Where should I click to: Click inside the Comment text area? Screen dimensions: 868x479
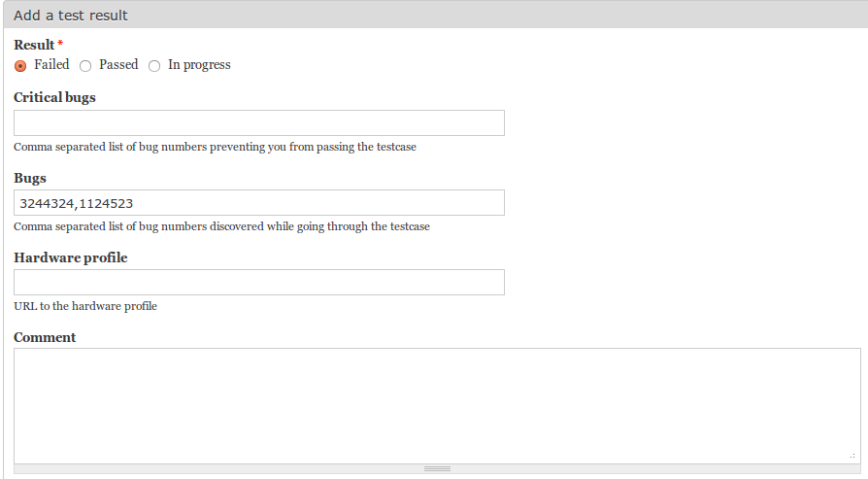coord(437,406)
